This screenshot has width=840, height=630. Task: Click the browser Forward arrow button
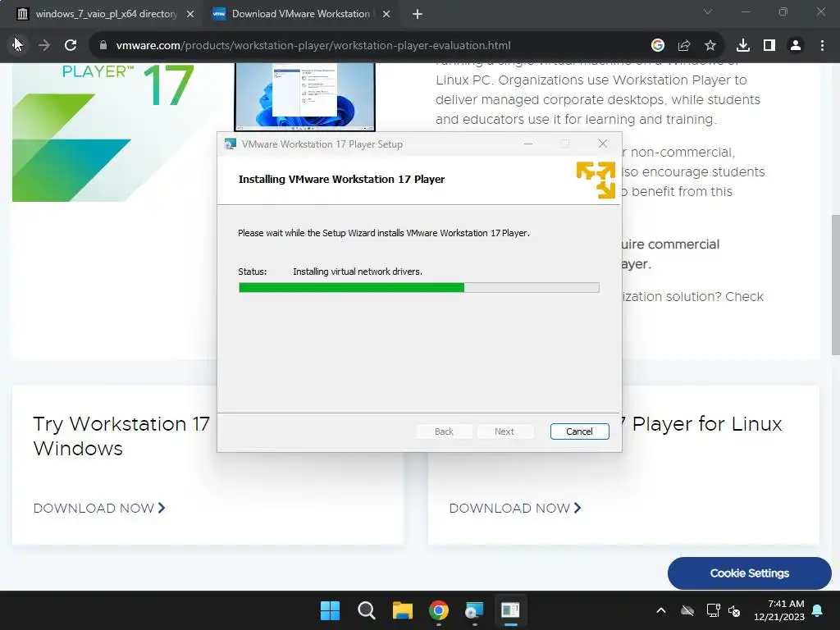pyautogui.click(x=44, y=45)
